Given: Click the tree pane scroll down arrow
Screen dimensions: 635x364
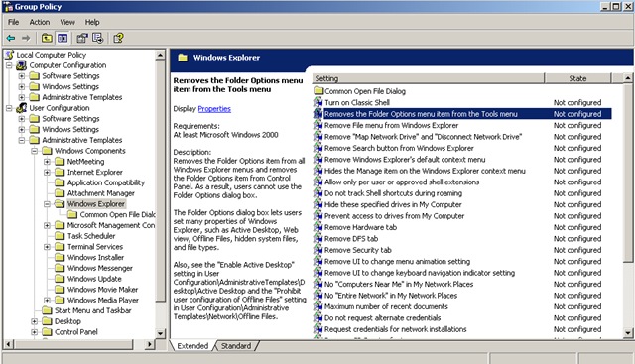Looking at the screenshot, I should pyautogui.click(x=161, y=333).
